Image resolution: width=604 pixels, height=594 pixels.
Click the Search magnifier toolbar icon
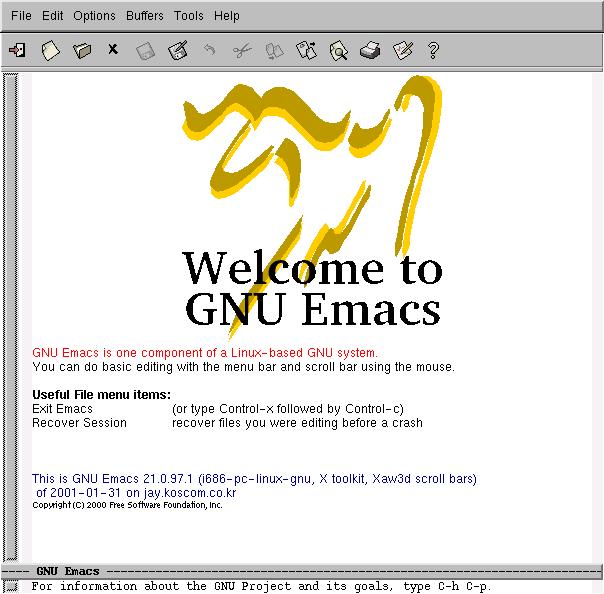339,50
